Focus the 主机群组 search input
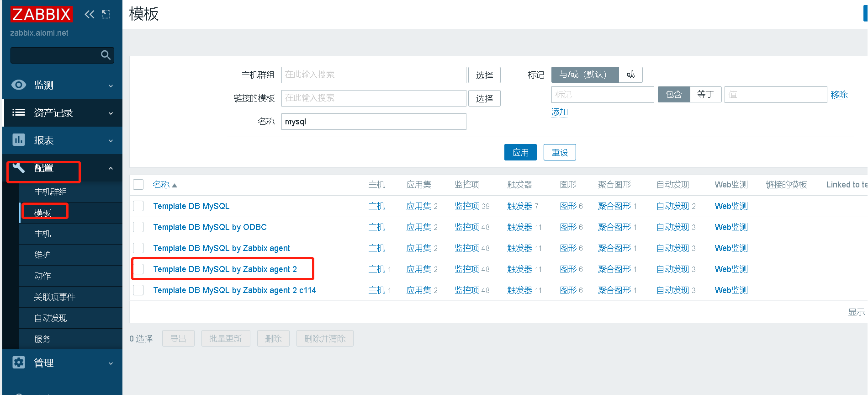868x395 pixels. tap(374, 75)
